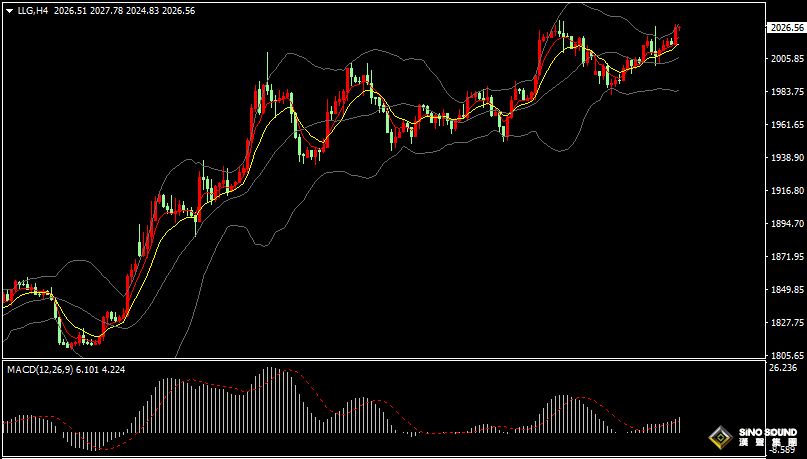The image size is (807, 459).
Task: Click the Sino Sound diamond logo icon
Action: click(720, 437)
